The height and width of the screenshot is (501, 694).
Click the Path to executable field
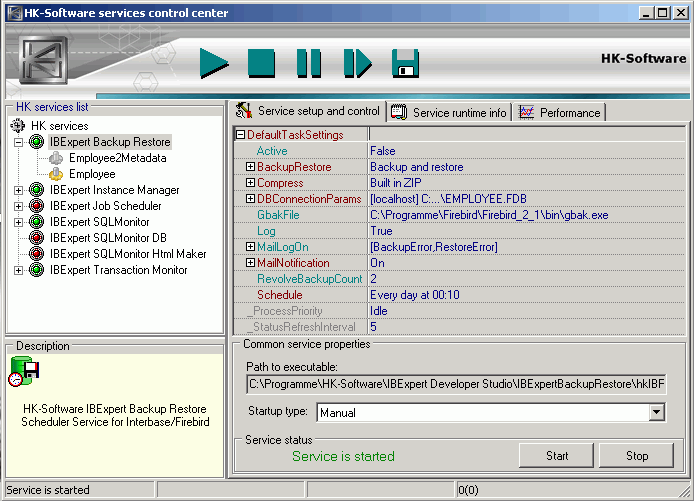tap(456, 384)
